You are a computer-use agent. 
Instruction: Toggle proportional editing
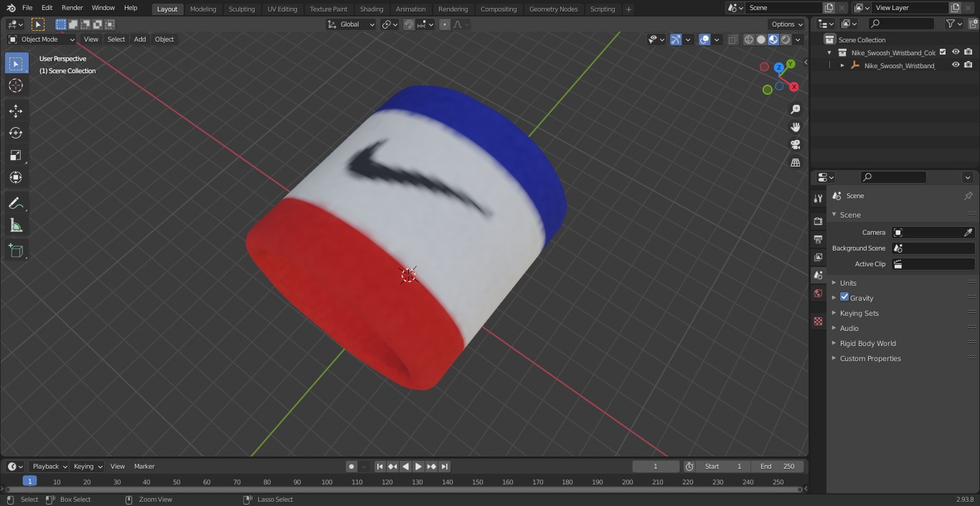tap(445, 24)
